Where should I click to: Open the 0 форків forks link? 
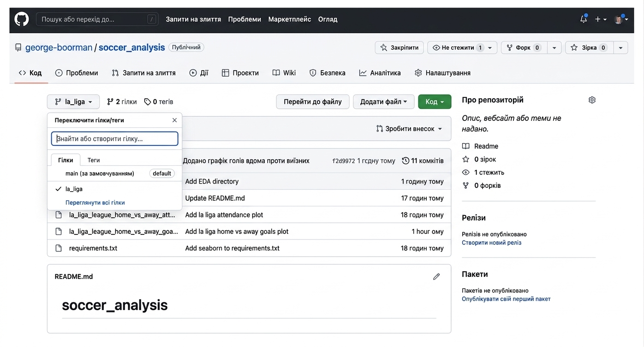[x=481, y=185]
